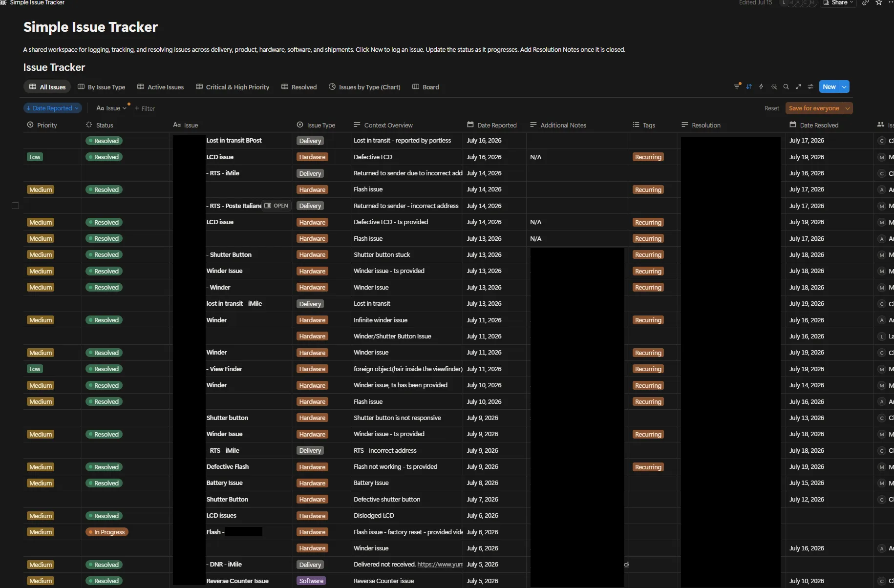Open the Issue text filter dropdown
The image size is (894, 588).
click(111, 108)
